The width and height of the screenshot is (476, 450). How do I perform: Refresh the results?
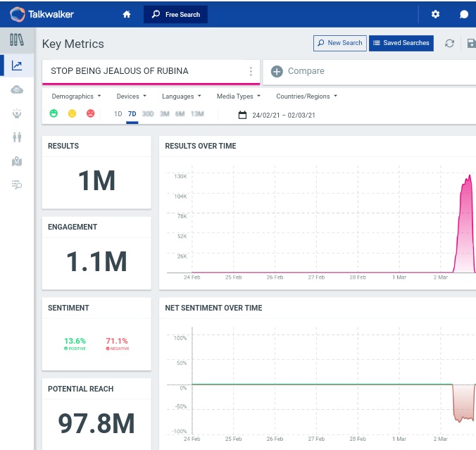(x=449, y=44)
